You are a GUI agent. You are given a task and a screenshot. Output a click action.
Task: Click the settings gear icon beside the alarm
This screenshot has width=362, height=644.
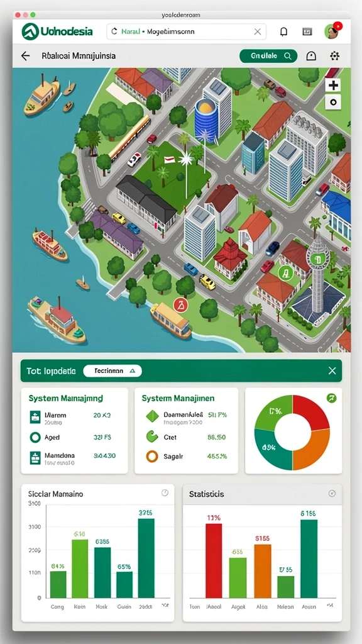click(x=335, y=56)
